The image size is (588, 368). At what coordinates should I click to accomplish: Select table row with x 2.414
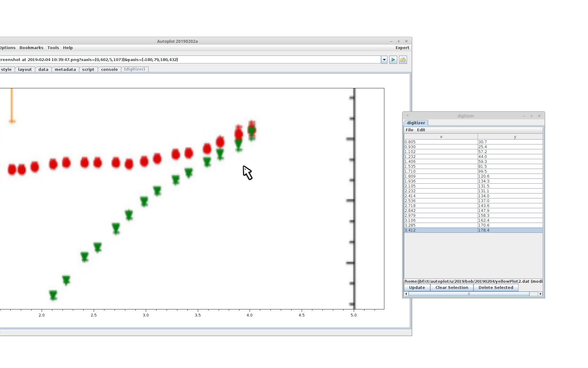[473, 196]
